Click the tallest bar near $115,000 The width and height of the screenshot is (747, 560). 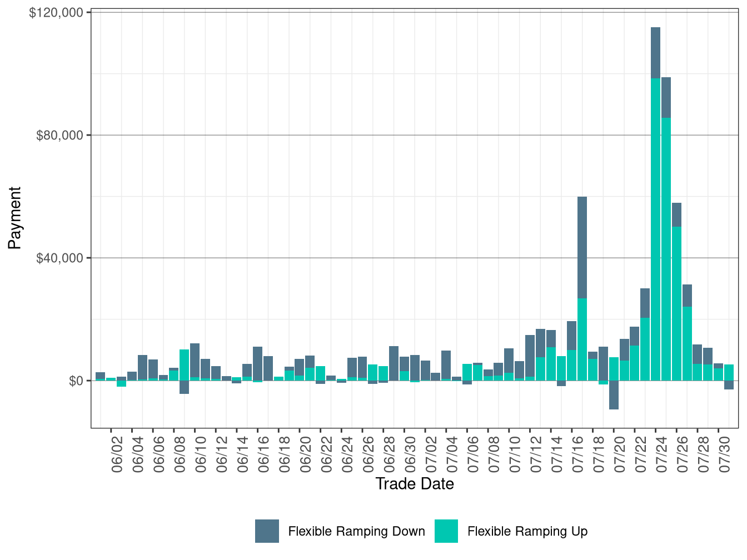(655, 204)
